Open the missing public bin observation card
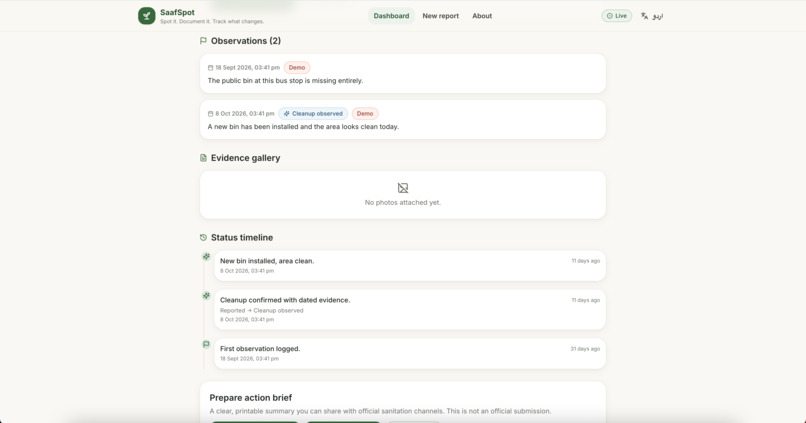The image size is (806, 423). [x=402, y=73]
